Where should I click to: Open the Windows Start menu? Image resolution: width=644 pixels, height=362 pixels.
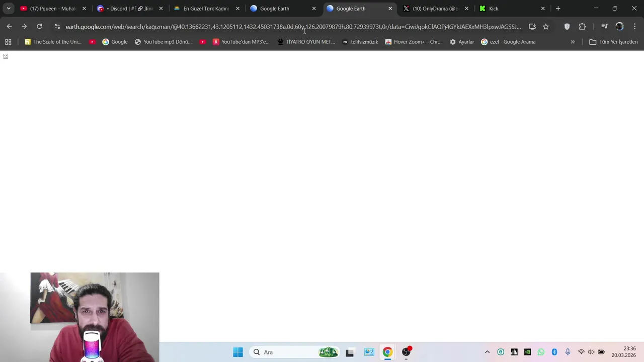238,352
